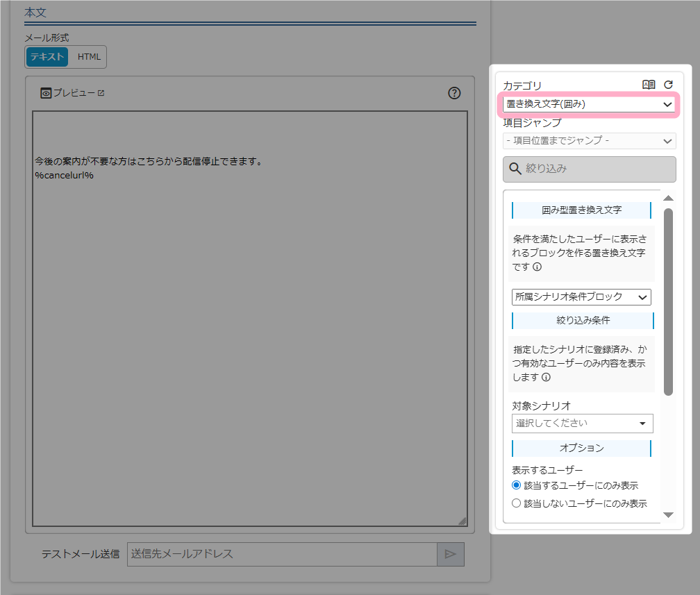This screenshot has width=700, height=595.
Task: Expand the 所属シナリオ条件ブロック dropdown
Action: pyautogui.click(x=581, y=297)
